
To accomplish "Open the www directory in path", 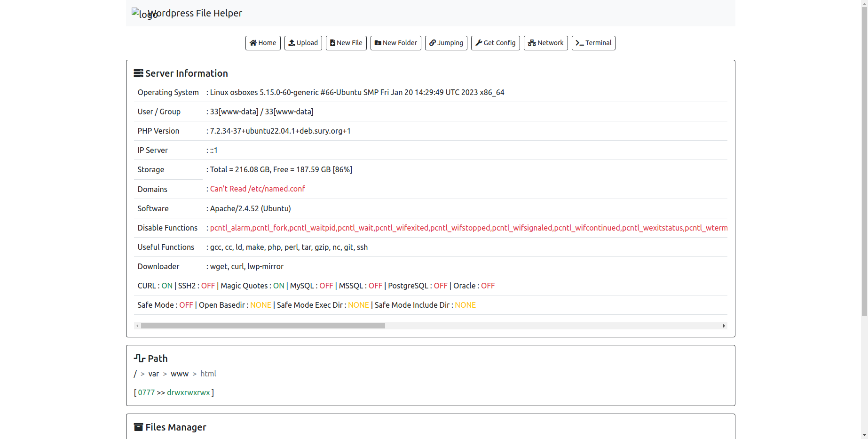I will pyautogui.click(x=180, y=374).
